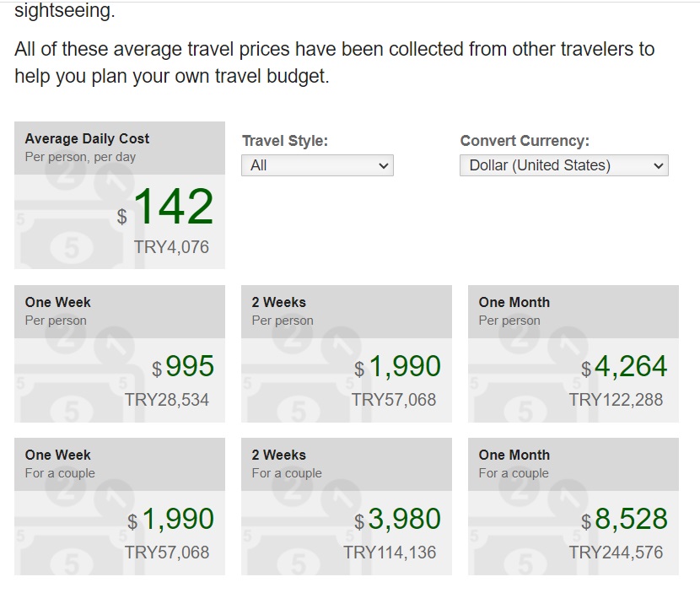Image resolution: width=700 pixels, height=593 pixels.
Task: Open the Convert Currency dropdown
Action: tap(563, 165)
